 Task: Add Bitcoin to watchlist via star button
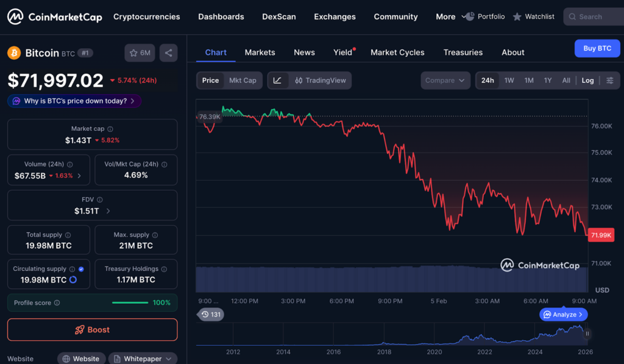point(140,53)
